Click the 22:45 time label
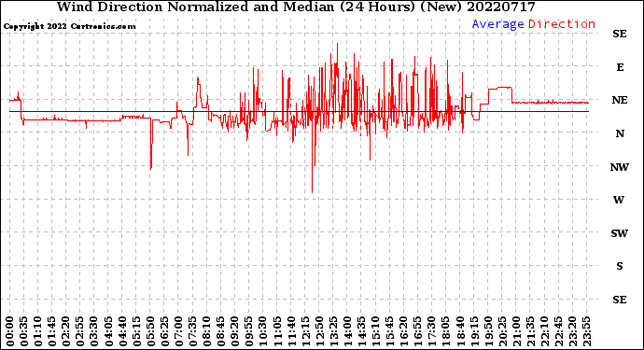This screenshot has width=644, height=350. click(x=557, y=331)
